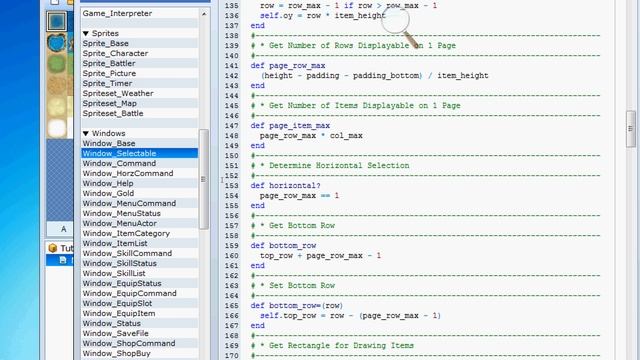Screen dimensions: 640x360
Task: Select the green grass tile in palette
Action: 56,64
